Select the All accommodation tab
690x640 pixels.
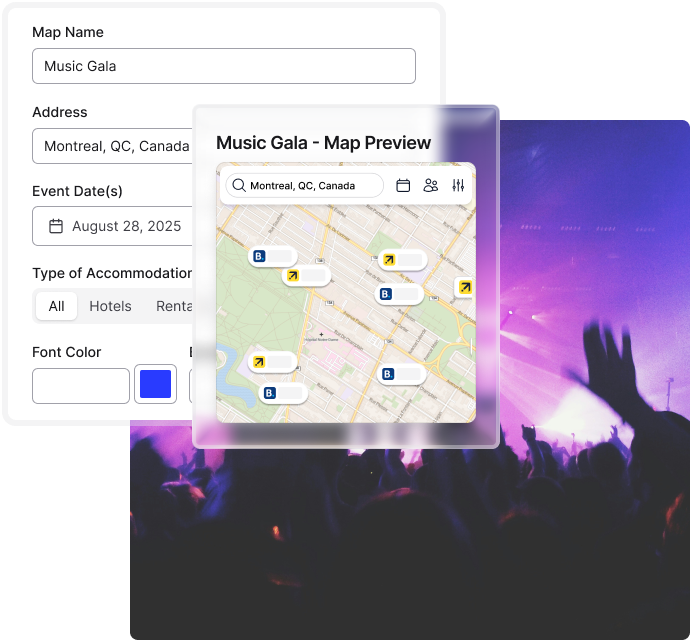click(x=56, y=306)
